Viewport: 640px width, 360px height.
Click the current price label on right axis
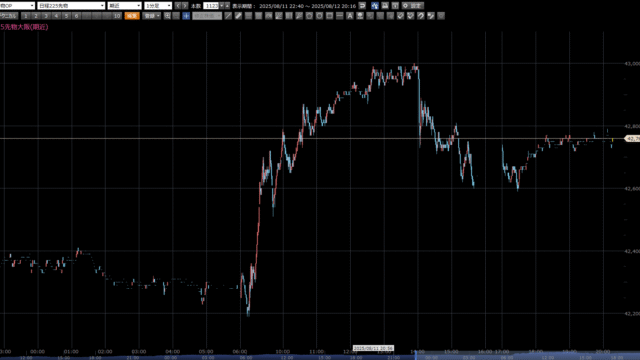[632, 139]
